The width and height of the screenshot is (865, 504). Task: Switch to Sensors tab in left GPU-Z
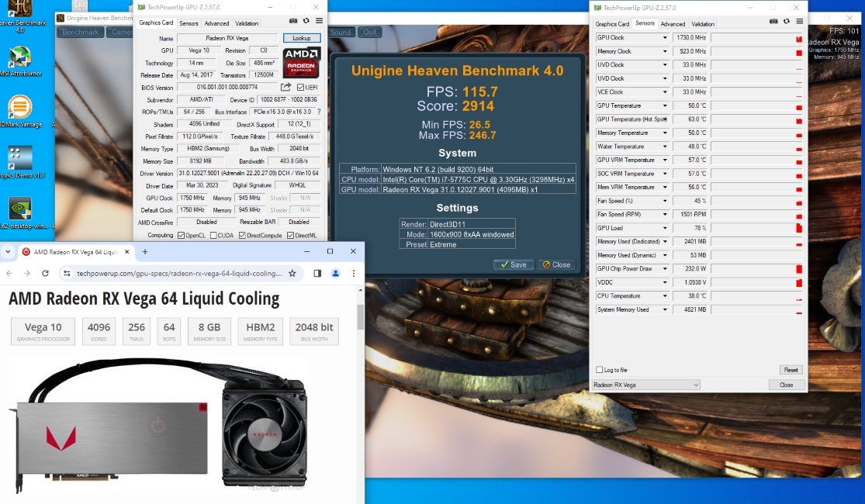click(189, 23)
